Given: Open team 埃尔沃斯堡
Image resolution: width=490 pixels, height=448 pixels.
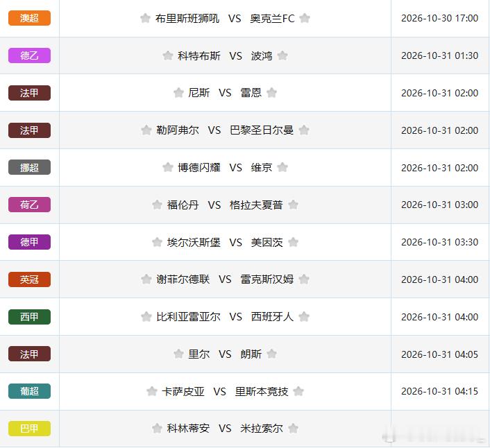Looking at the screenshot, I should pos(194,242).
